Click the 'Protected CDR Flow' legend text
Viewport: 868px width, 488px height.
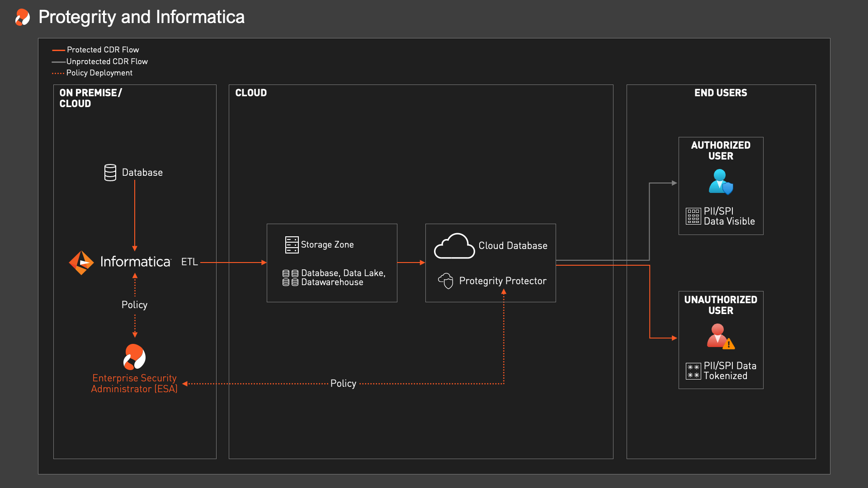click(x=103, y=50)
